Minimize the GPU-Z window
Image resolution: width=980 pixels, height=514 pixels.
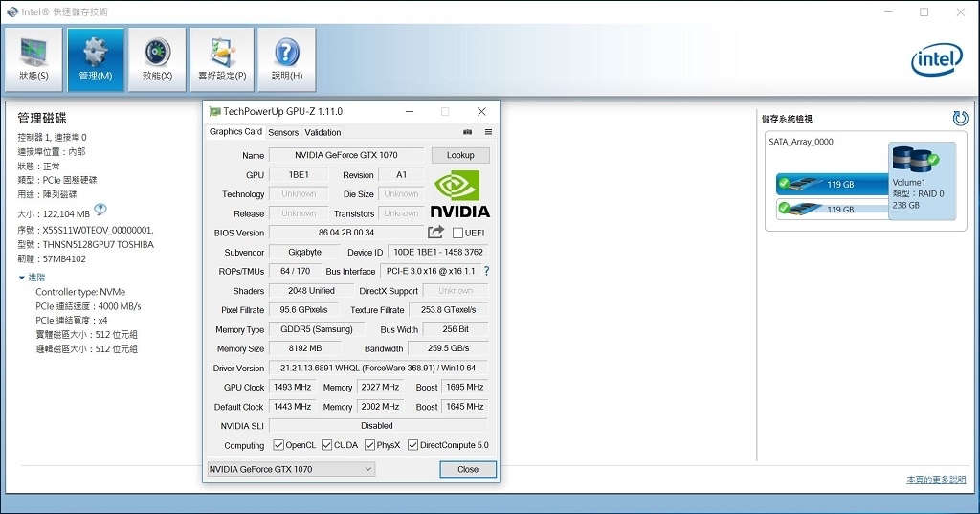pyautogui.click(x=410, y=111)
